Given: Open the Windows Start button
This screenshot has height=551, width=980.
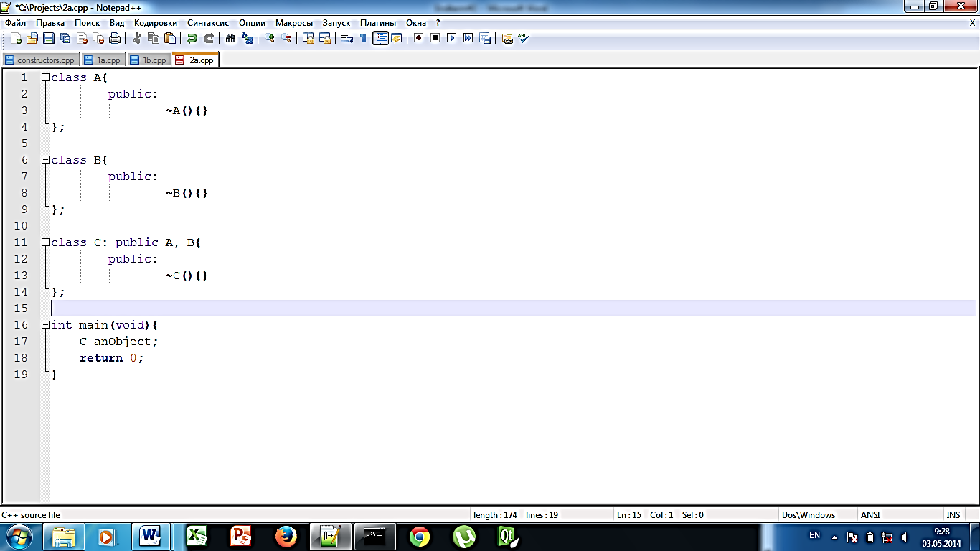Looking at the screenshot, I should tap(18, 537).
